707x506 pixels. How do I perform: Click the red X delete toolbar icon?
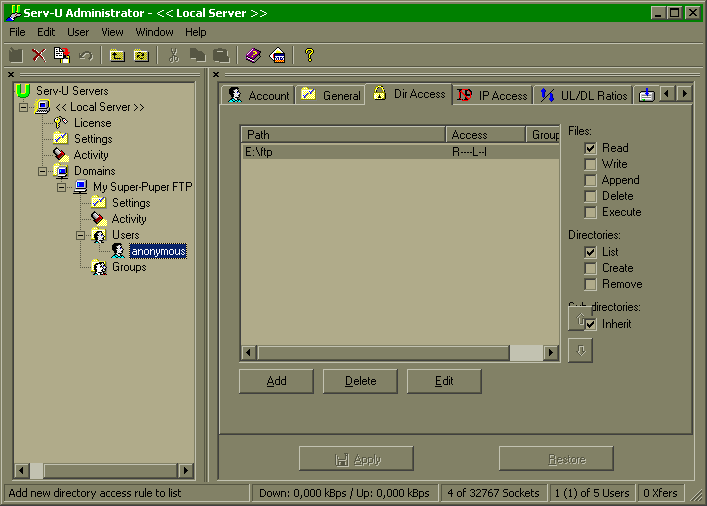[x=39, y=55]
